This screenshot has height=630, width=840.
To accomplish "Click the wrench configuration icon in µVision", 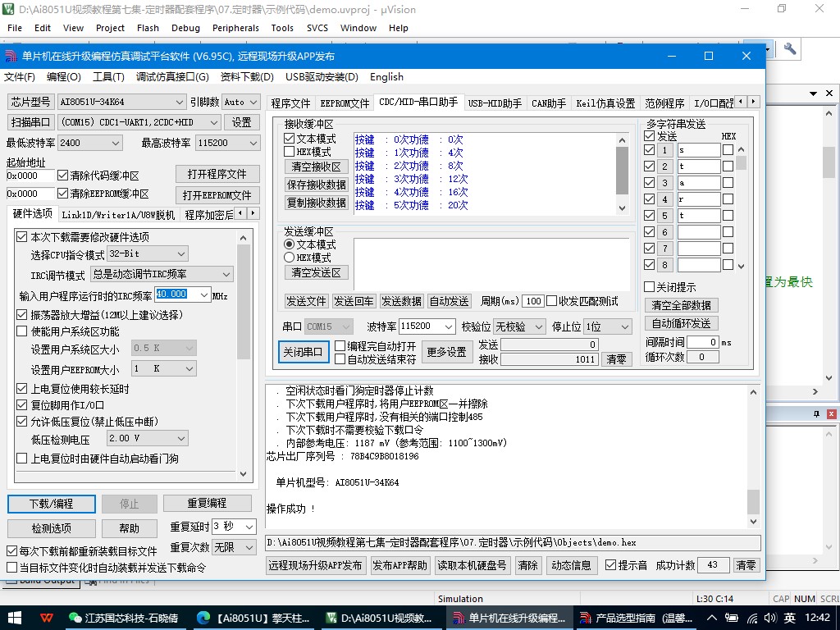I will (x=789, y=48).
